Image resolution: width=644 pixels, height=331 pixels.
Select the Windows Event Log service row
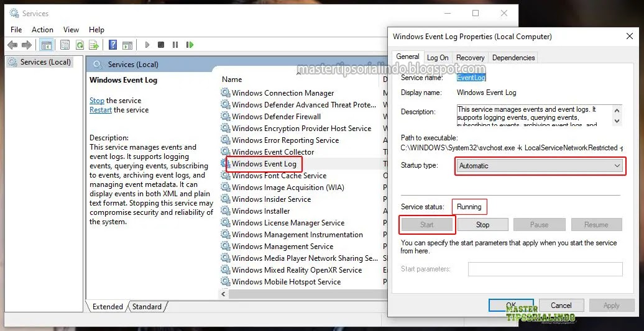point(264,164)
